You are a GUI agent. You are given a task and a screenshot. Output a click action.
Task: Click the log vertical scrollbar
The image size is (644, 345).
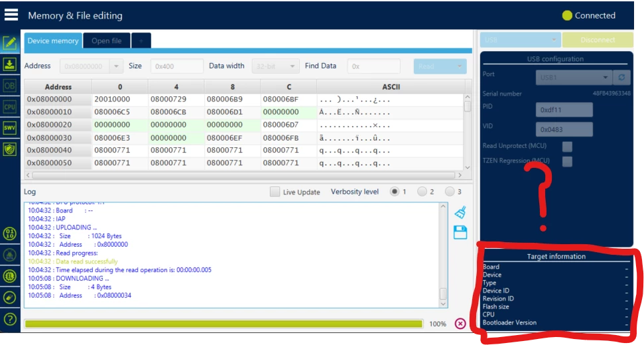(443, 255)
